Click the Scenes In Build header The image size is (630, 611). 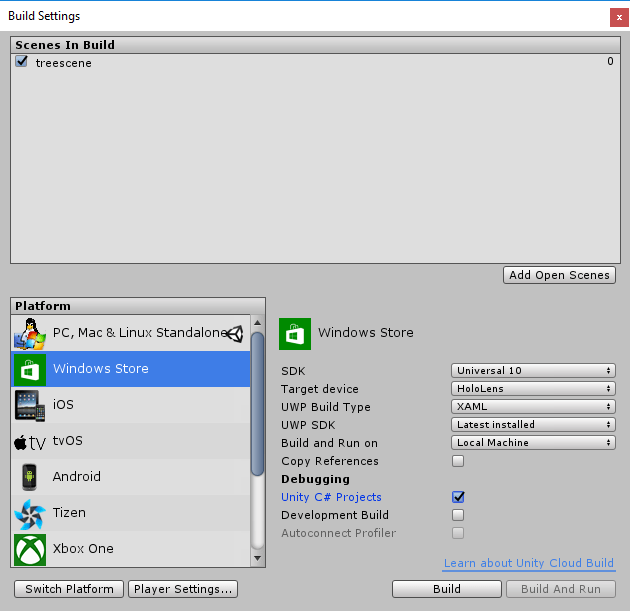[316, 45]
